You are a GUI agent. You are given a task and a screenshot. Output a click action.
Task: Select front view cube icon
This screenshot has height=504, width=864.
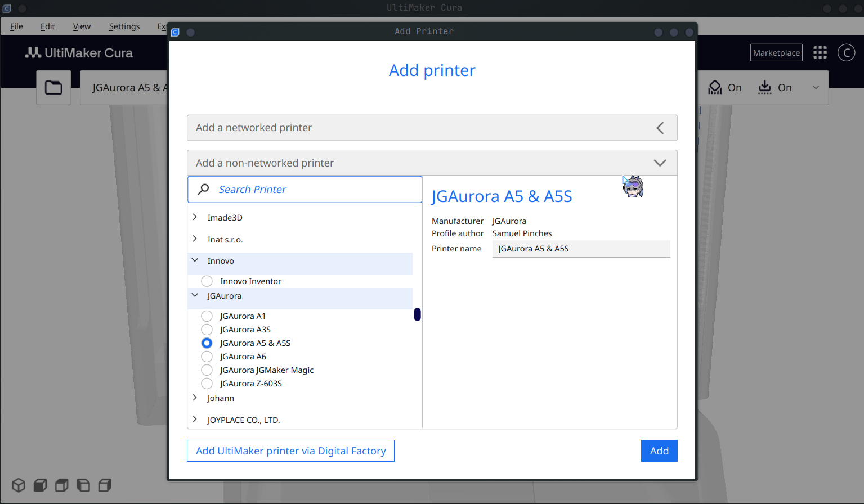40,485
